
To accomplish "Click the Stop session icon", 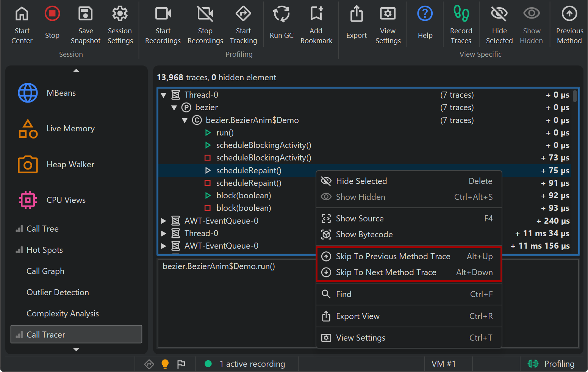I will pyautogui.click(x=52, y=14).
